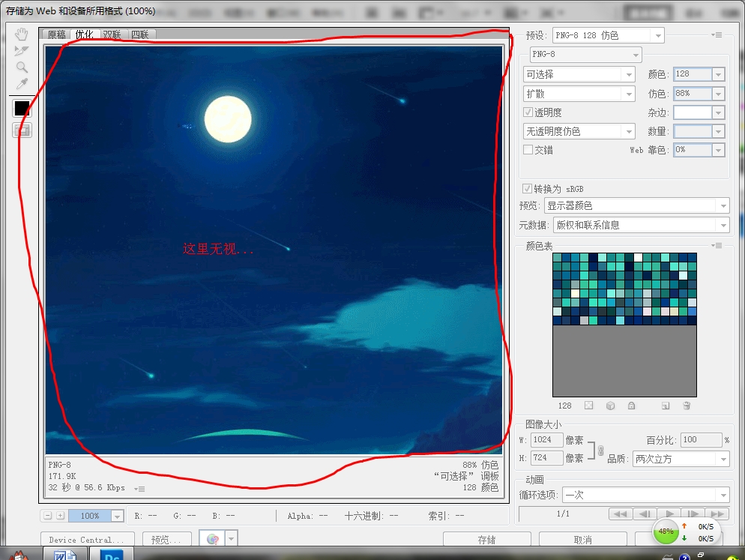Switch to the 四联 tab
745x560 pixels.
click(x=141, y=34)
